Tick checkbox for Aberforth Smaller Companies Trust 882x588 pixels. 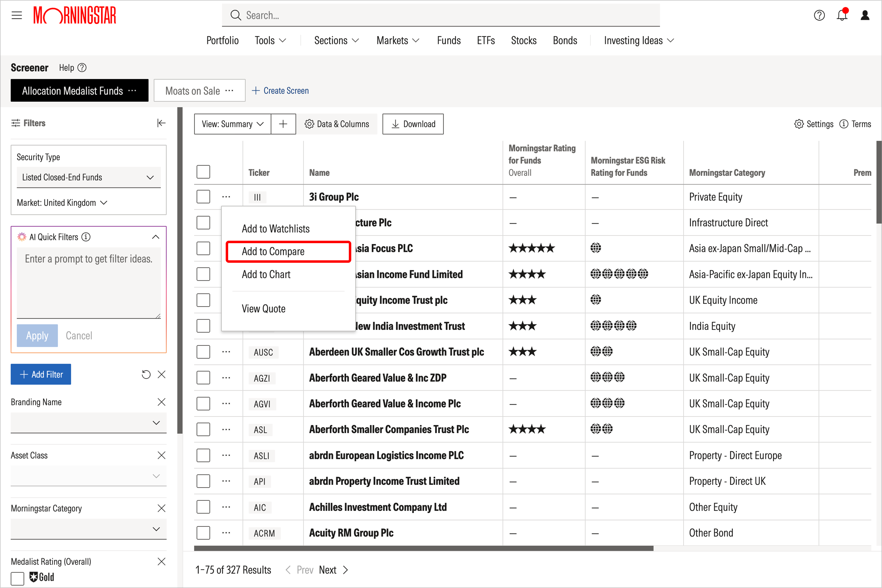(203, 429)
